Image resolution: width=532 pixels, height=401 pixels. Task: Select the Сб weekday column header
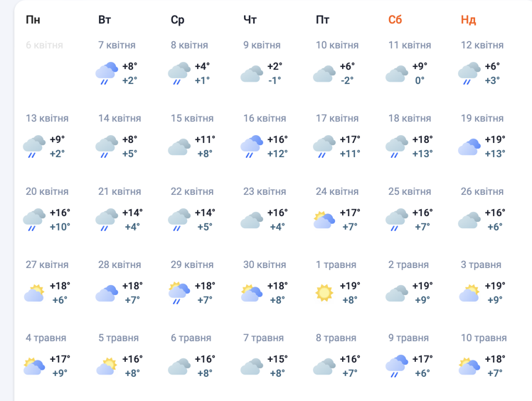[x=395, y=20]
